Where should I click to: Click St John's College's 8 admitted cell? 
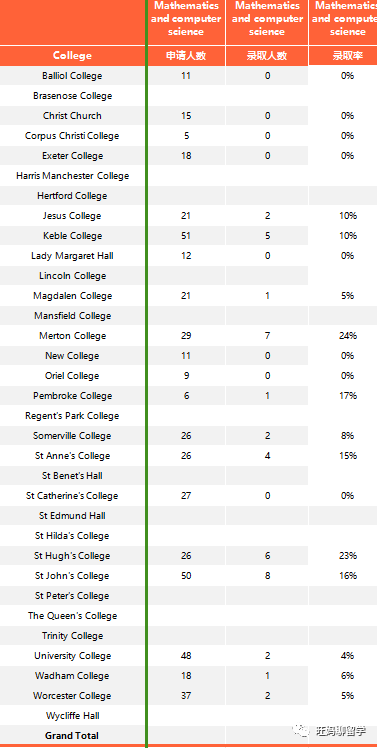(x=267, y=576)
